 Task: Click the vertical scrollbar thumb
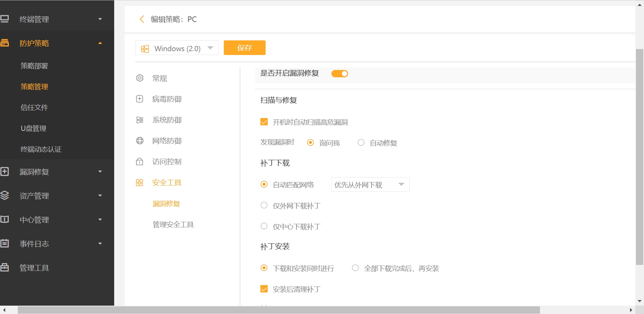(639, 157)
